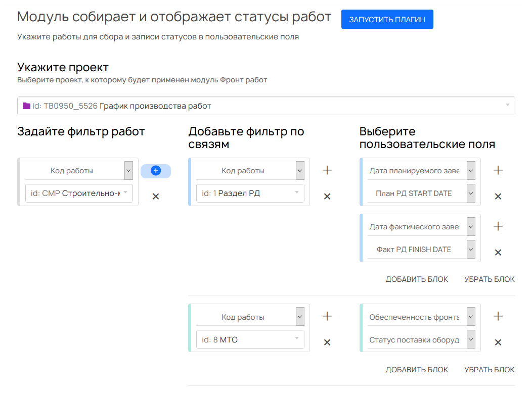Viewport: 532px width, 395px height.
Task: Remove the Факт РД FINISH DATE row
Action: [x=498, y=253]
